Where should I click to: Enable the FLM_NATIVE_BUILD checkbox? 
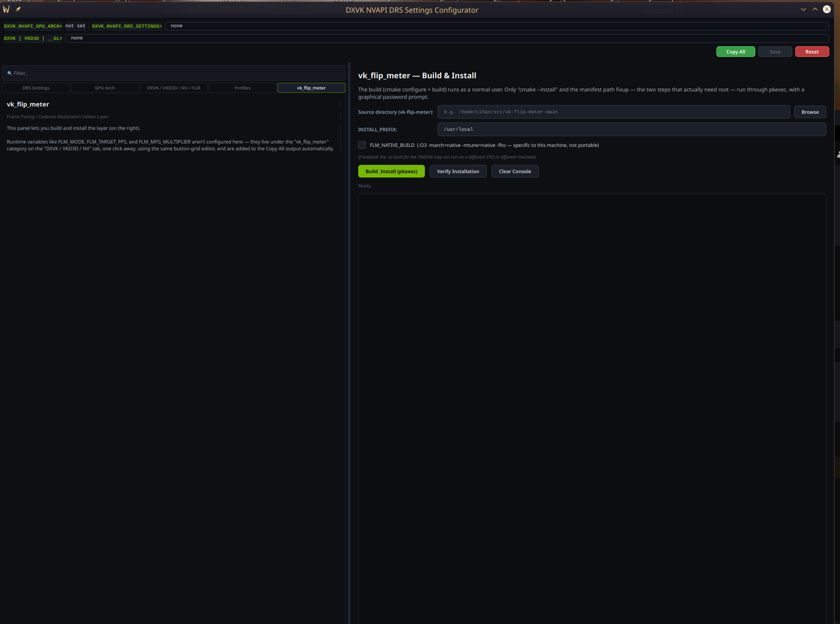click(362, 145)
